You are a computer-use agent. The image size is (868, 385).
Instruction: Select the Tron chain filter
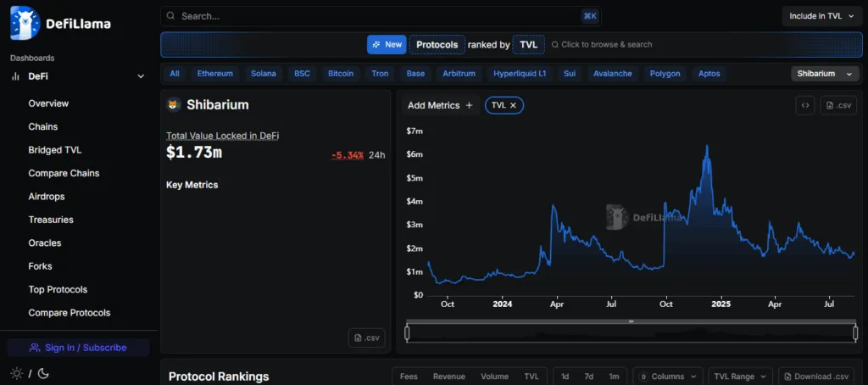coord(380,73)
